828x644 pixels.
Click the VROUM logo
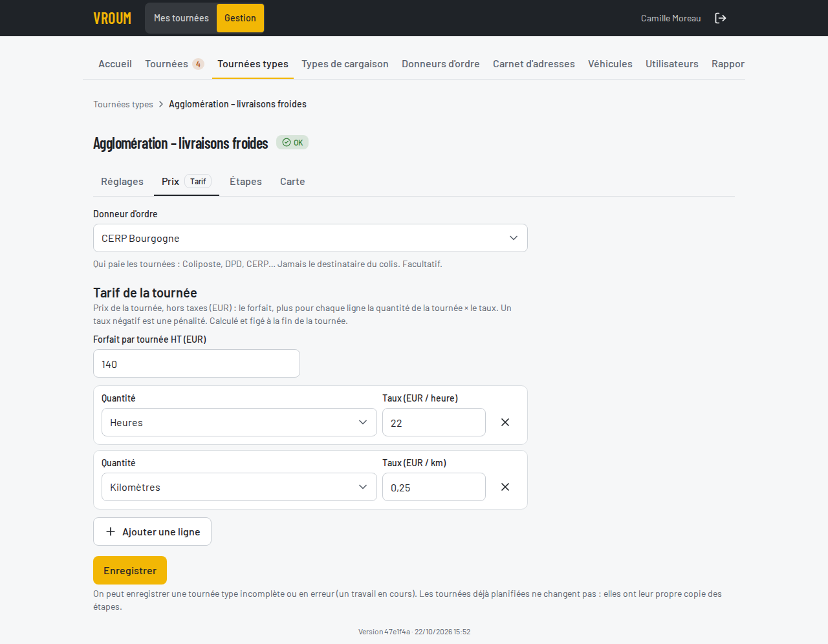[112, 18]
